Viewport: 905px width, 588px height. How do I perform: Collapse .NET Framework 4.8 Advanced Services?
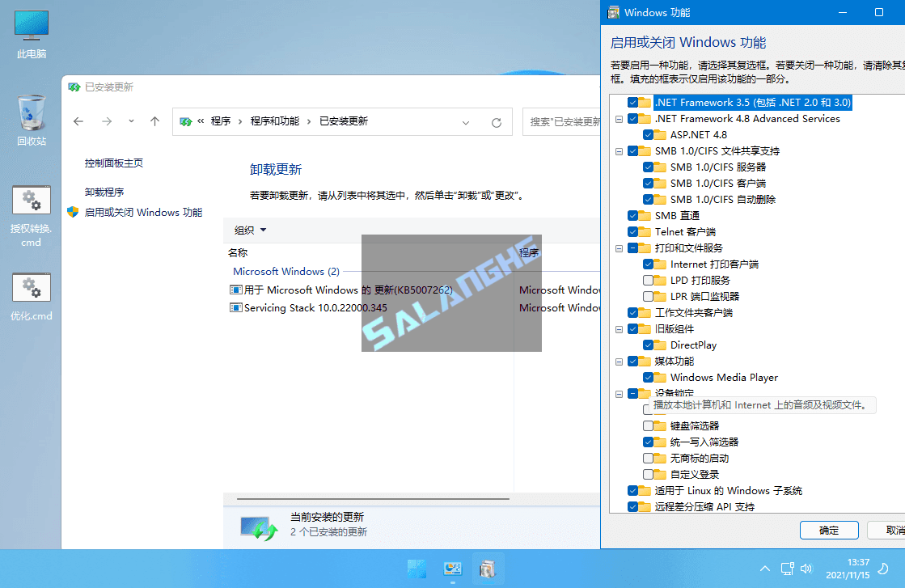point(619,119)
